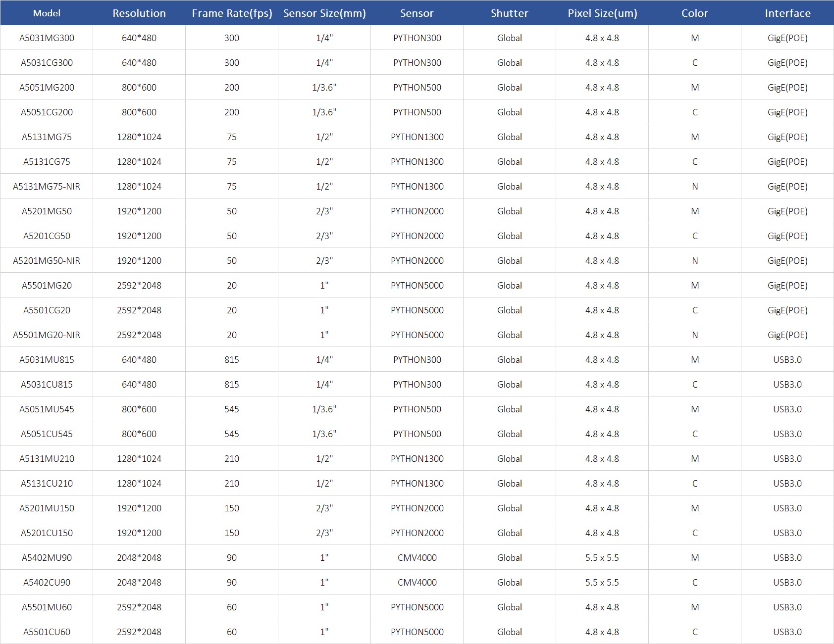Select model cell A5501MG20
This screenshot has height=644, width=834.
tap(47, 286)
